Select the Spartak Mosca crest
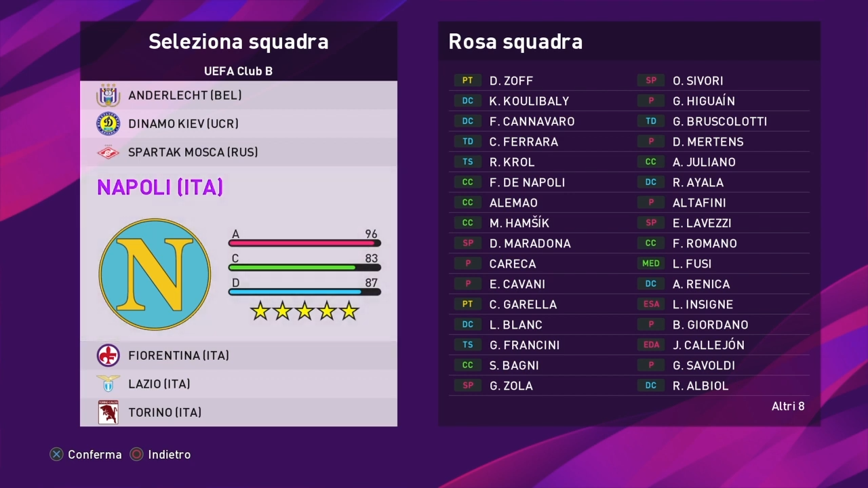Screen dimensions: 868x488 click(x=108, y=152)
